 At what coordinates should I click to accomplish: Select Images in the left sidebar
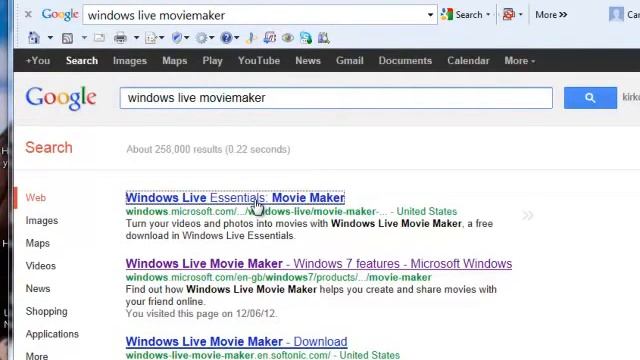42,220
